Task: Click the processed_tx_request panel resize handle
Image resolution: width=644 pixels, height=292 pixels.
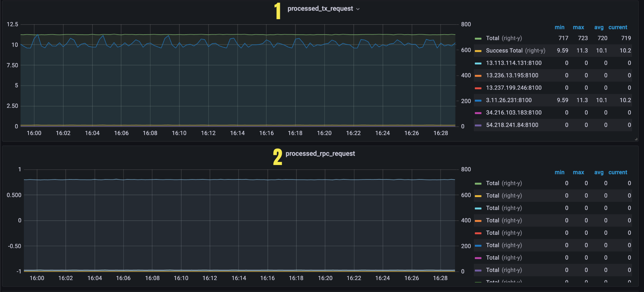Action: point(636,139)
